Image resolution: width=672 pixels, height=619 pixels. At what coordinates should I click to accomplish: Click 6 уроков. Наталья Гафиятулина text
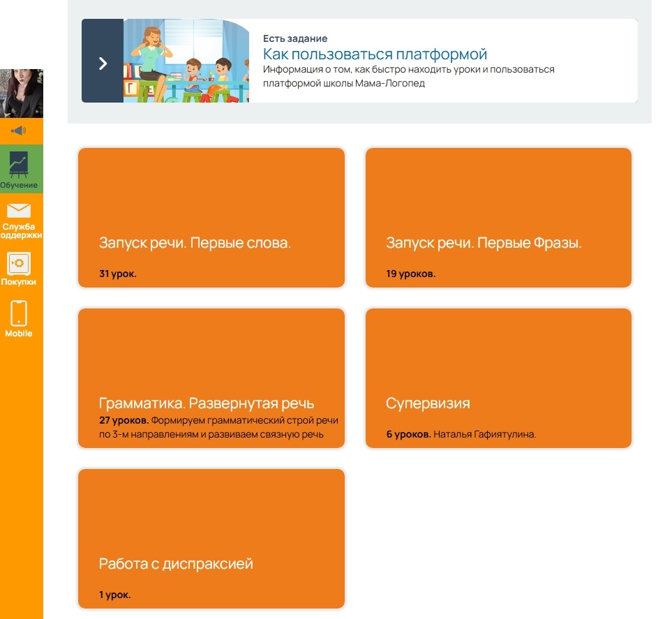tap(461, 434)
